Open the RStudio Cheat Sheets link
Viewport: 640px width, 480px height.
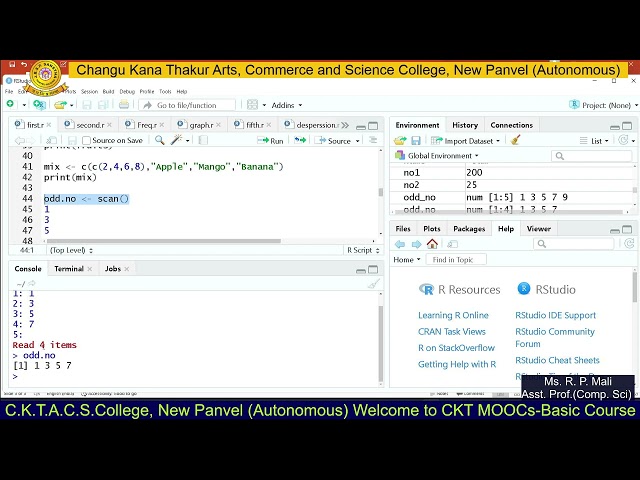557,360
